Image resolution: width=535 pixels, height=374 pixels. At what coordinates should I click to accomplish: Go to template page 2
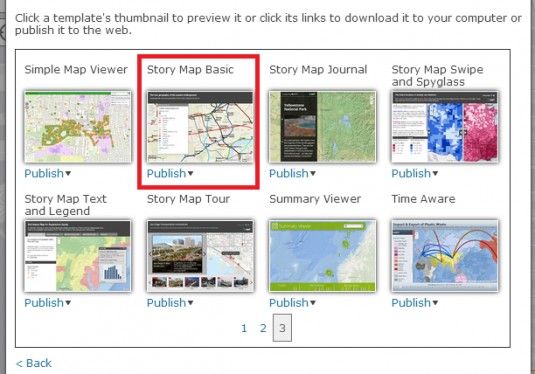(263, 328)
